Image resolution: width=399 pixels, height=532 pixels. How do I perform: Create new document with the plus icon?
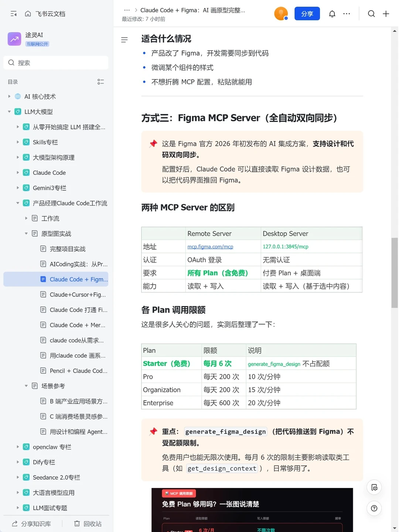pos(386,14)
